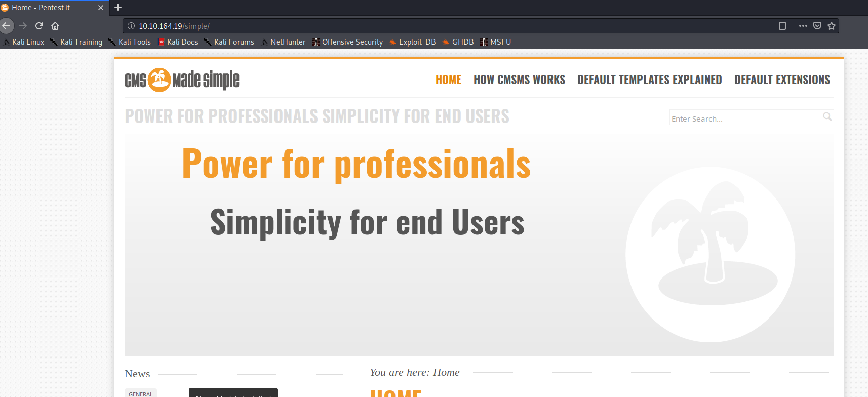
Task: Close the Home - Pentest it tab
Action: (x=101, y=8)
